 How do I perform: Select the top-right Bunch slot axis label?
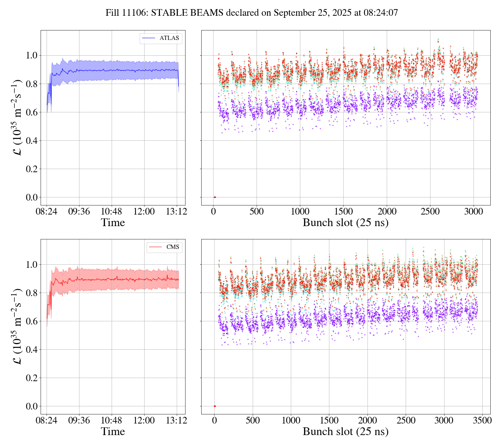point(345,223)
